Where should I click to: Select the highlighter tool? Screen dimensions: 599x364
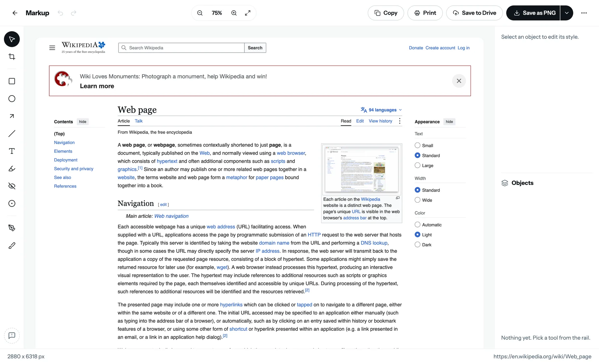[12, 169]
